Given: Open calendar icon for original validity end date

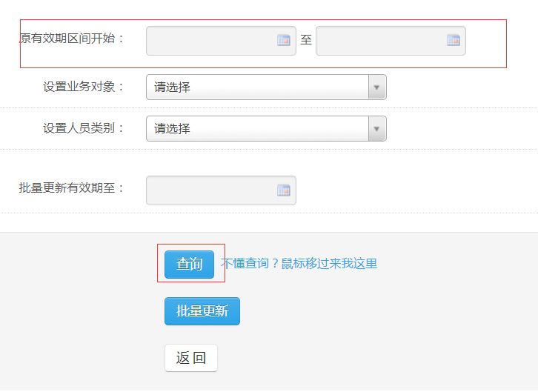Looking at the screenshot, I should tap(454, 40).
